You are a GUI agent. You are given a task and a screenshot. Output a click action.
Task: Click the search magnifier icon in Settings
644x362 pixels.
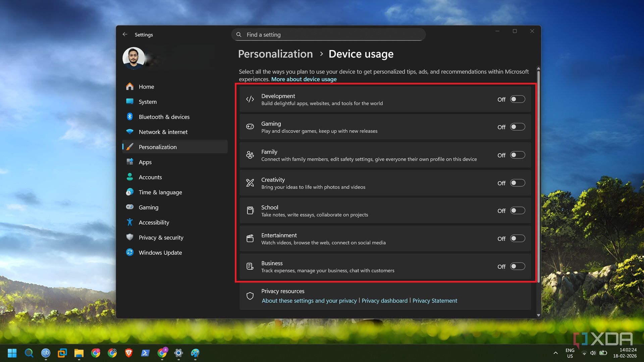[x=239, y=35]
